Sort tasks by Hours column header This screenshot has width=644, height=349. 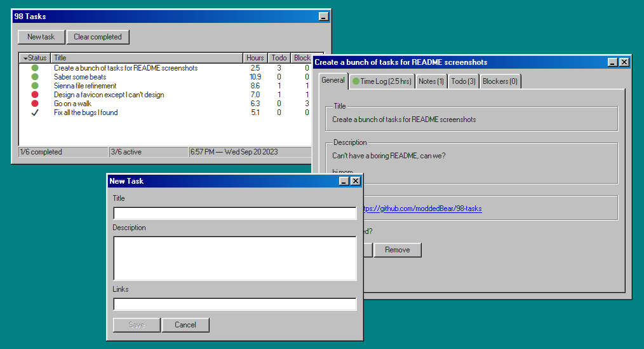(255, 58)
